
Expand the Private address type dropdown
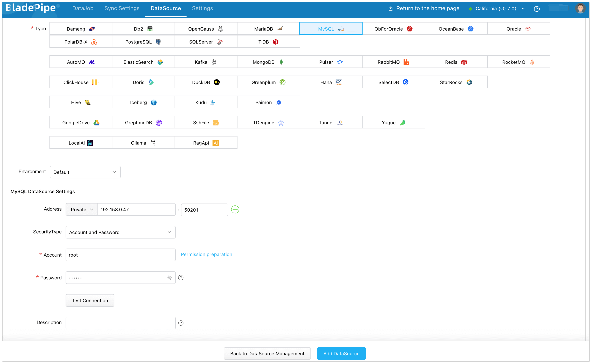click(82, 209)
